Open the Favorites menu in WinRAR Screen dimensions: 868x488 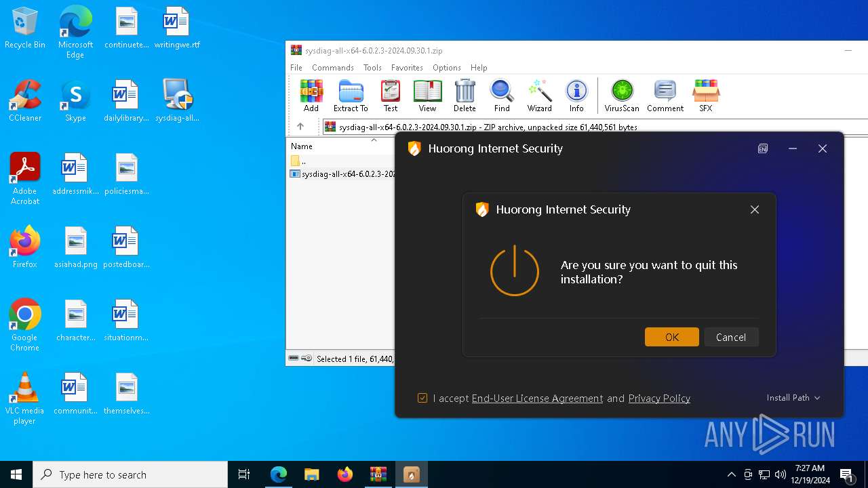point(407,68)
